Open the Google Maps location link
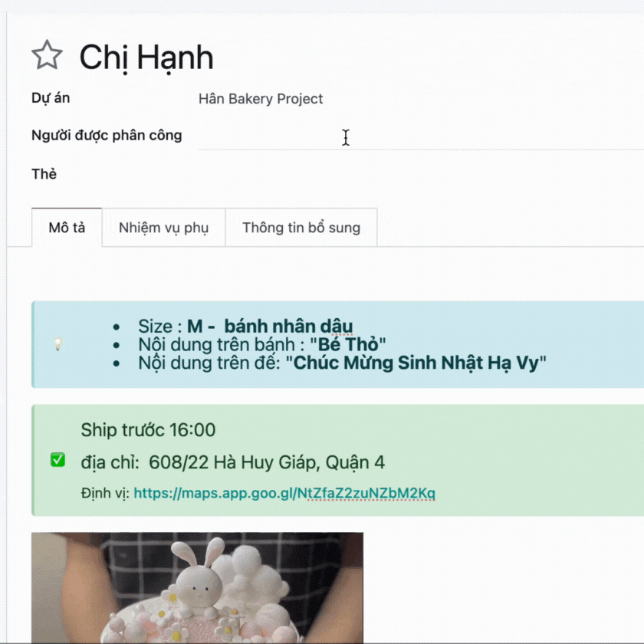Image resolution: width=644 pixels, height=644 pixels. coord(284,493)
